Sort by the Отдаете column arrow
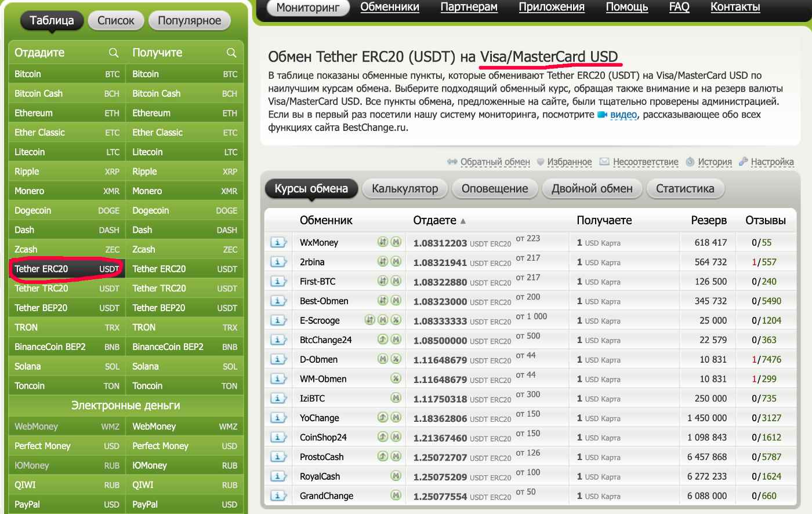The height and width of the screenshot is (514, 812). [x=463, y=221]
